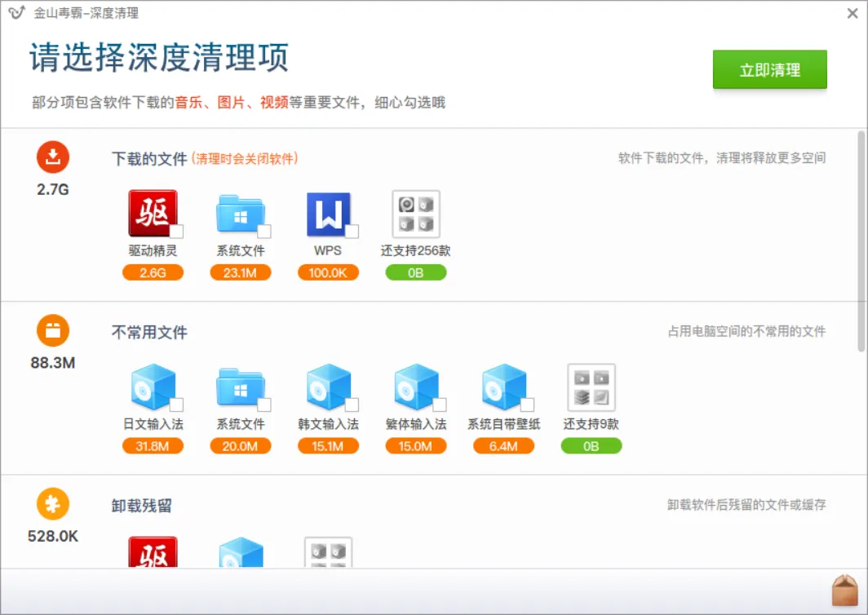Click the 下载的文件 section heading
Viewport: 868px width, 615px height.
coord(149,159)
